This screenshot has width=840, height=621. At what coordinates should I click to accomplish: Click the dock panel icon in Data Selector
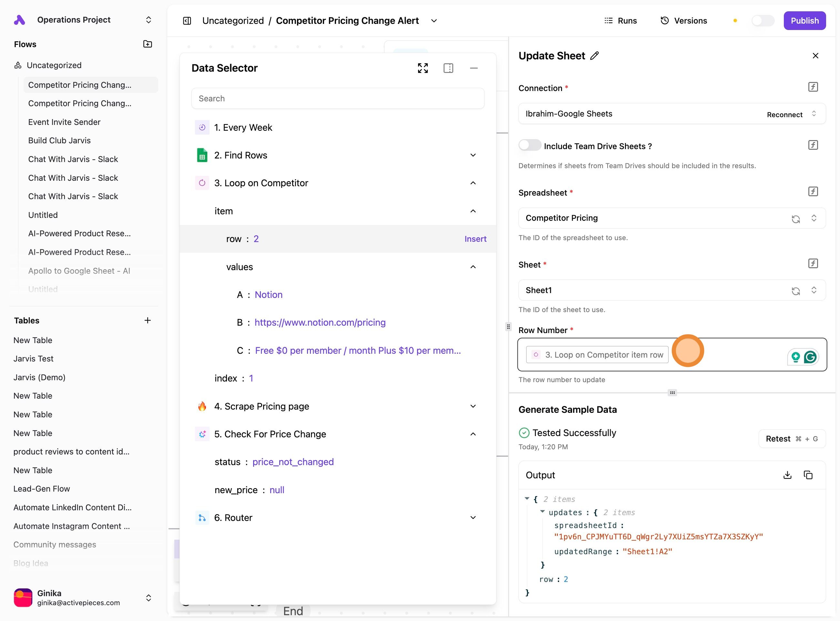point(448,68)
